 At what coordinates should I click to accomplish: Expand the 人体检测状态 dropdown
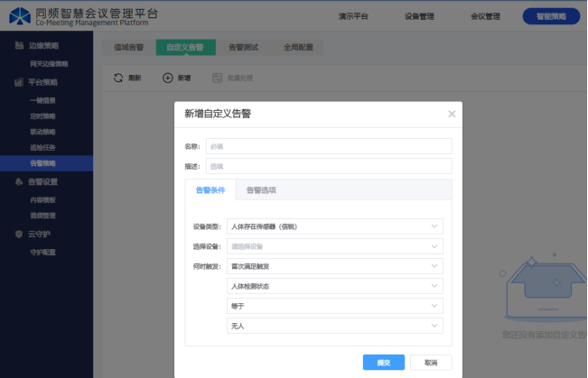coord(335,286)
